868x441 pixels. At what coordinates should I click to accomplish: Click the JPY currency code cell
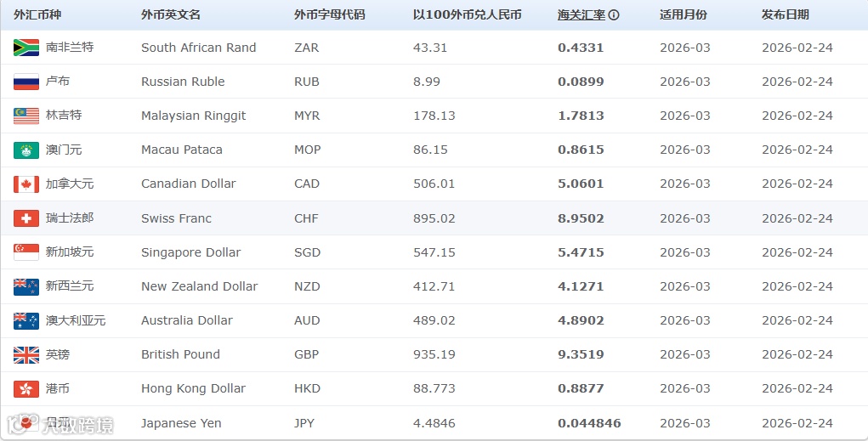coord(306,423)
